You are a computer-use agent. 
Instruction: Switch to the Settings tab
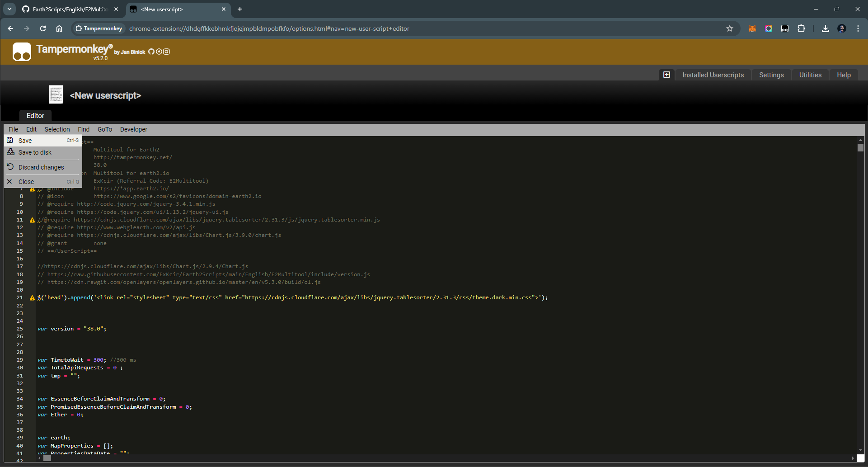(771, 75)
